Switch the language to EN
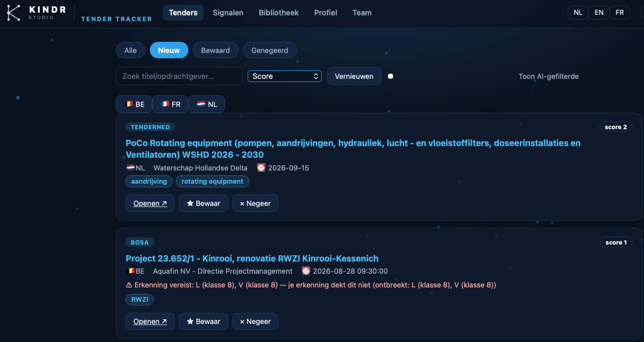Image resolution: width=644 pixels, height=342 pixels. click(x=599, y=13)
